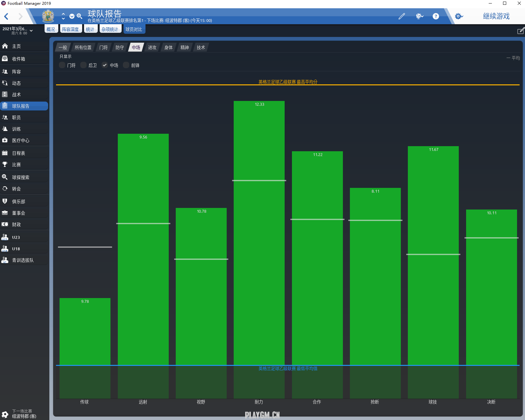
Task: Check the 门将 goalkeeper filter
Action: tap(62, 65)
